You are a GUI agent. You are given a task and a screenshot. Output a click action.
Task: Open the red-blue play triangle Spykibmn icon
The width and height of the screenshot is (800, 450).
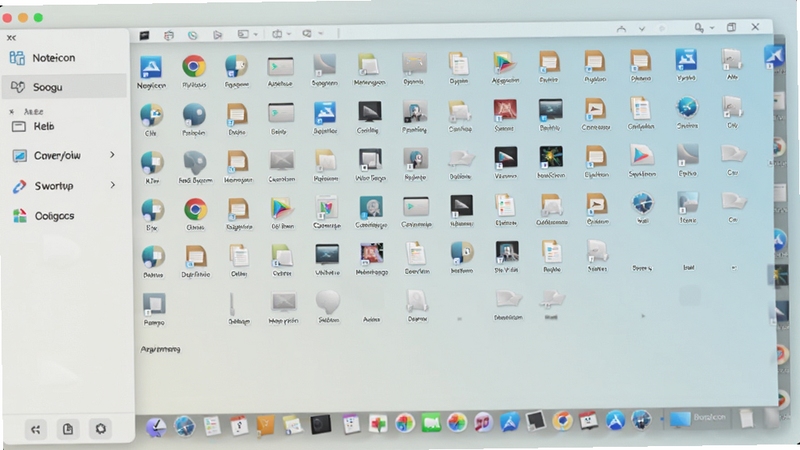(642, 156)
